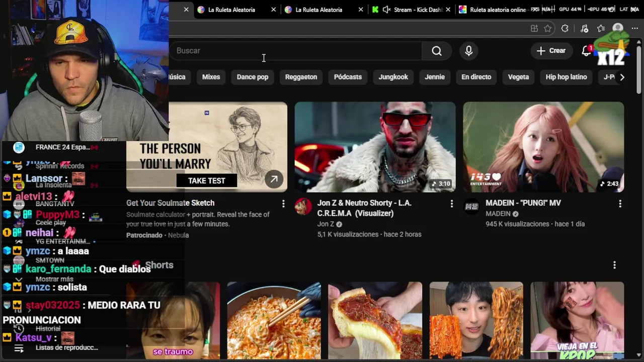
Task: Select the Reggaeton filter chip
Action: 301,77
